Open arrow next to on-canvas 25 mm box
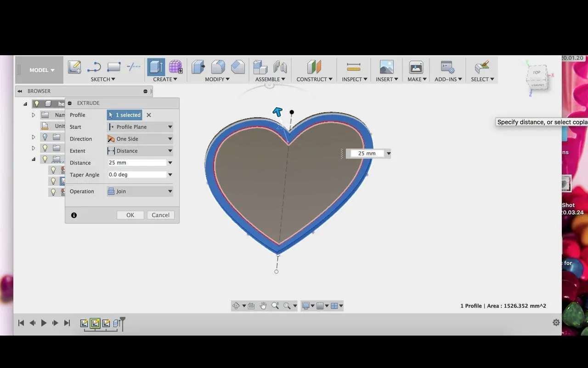This screenshot has height=368, width=588. pyautogui.click(x=389, y=154)
